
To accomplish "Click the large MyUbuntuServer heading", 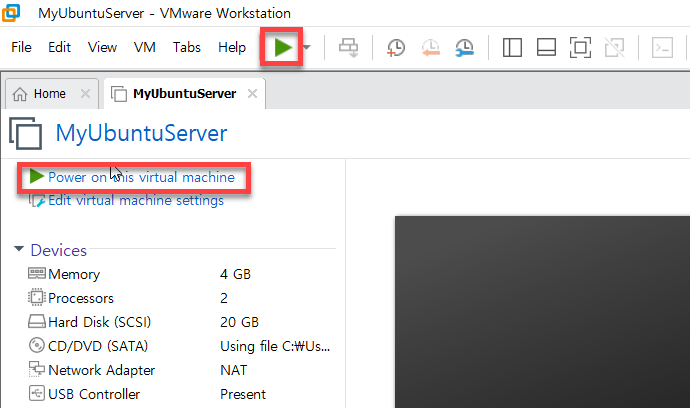I will tap(141, 133).
